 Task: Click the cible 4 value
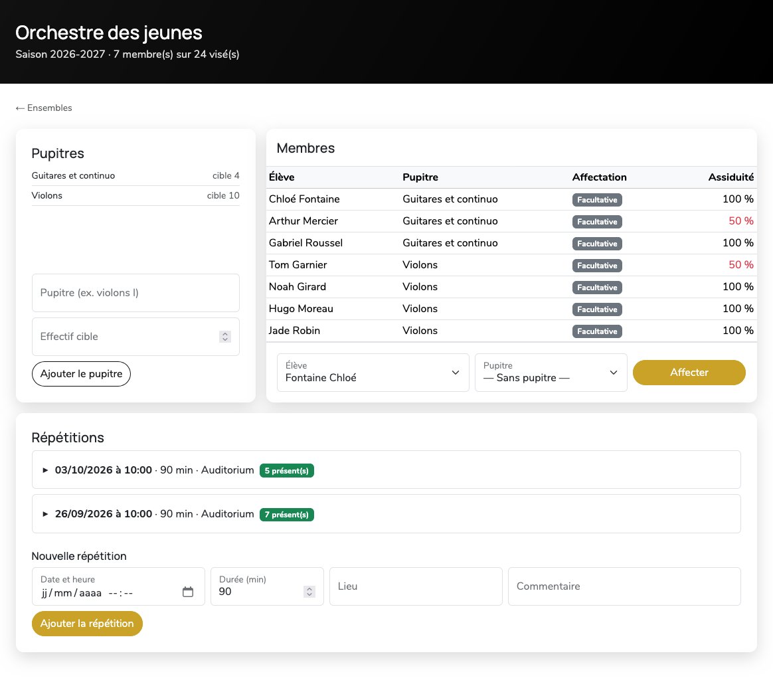(x=226, y=176)
